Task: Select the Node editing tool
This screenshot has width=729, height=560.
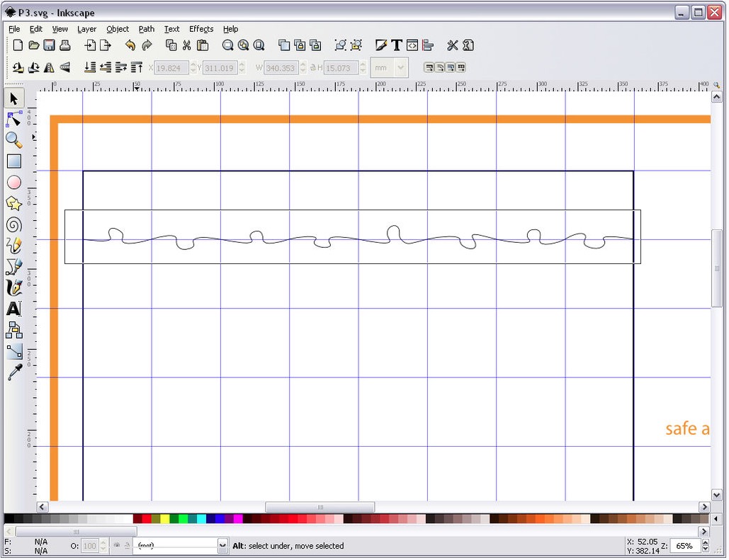Action: tap(14, 118)
